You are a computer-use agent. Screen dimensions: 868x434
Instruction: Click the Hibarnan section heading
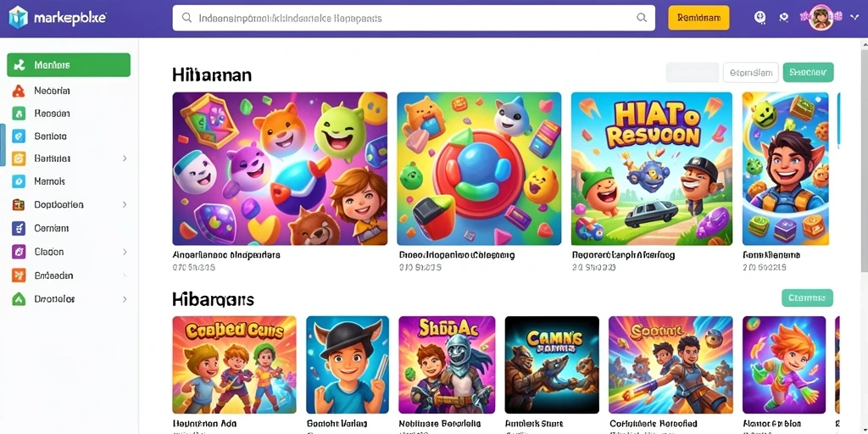coord(212,75)
